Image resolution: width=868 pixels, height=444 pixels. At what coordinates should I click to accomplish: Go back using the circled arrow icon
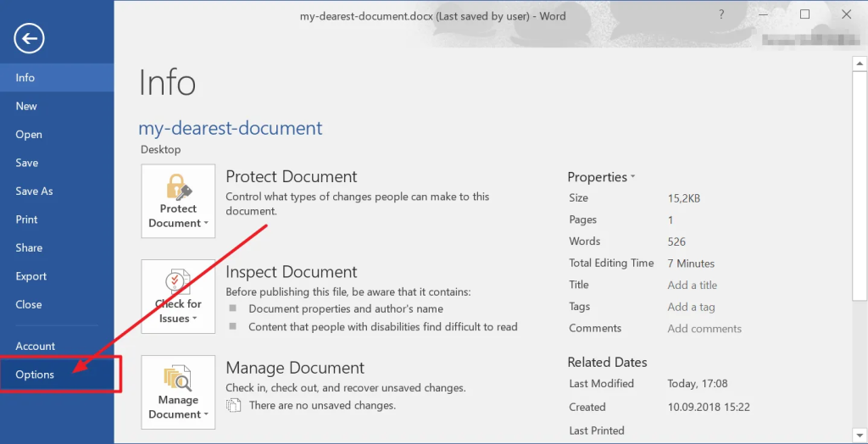[x=30, y=38]
